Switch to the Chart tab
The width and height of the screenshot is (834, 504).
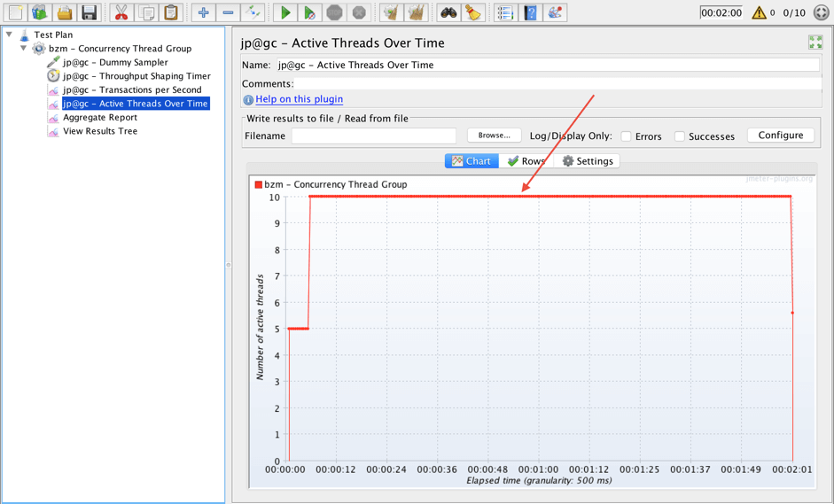pos(472,161)
